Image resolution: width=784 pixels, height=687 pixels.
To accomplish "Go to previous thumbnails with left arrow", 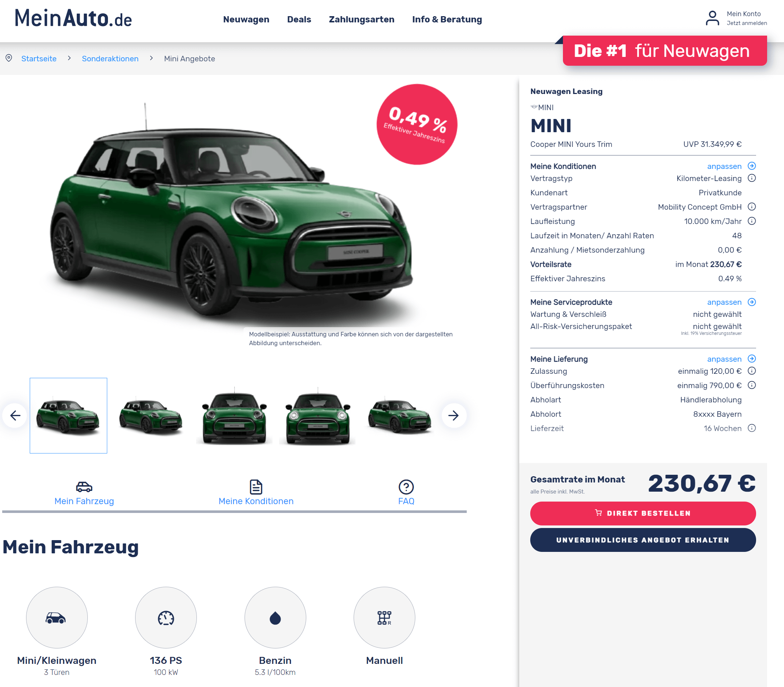I will pos(15,415).
